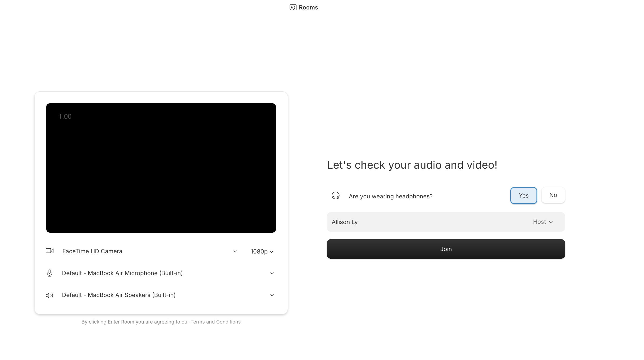
Task: Click the Rooms logo icon
Action: pos(293,8)
